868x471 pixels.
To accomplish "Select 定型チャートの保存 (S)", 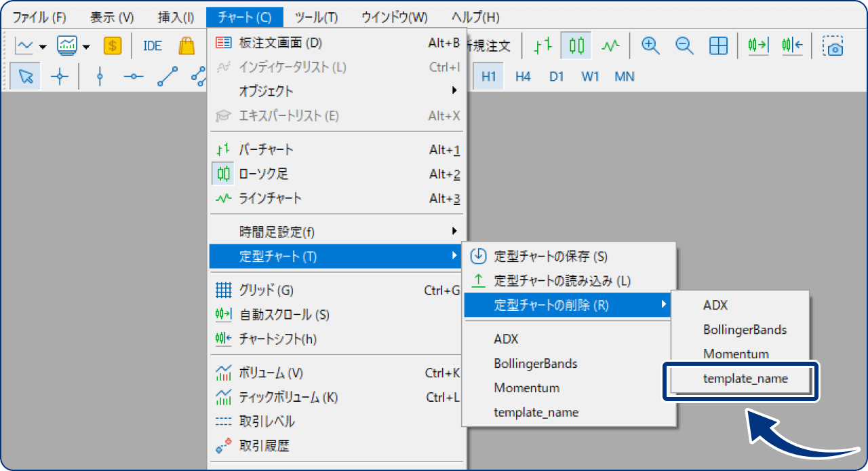I will tap(569, 257).
